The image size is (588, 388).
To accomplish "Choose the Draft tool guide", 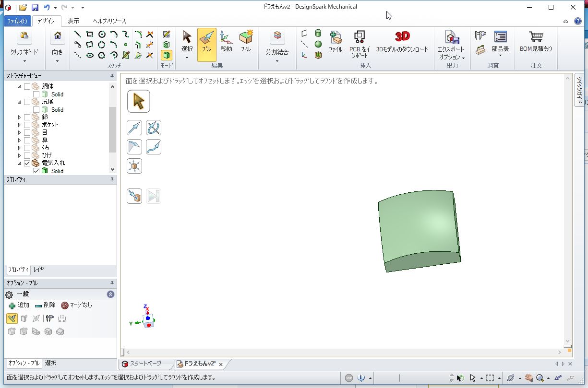I will pos(134,147).
